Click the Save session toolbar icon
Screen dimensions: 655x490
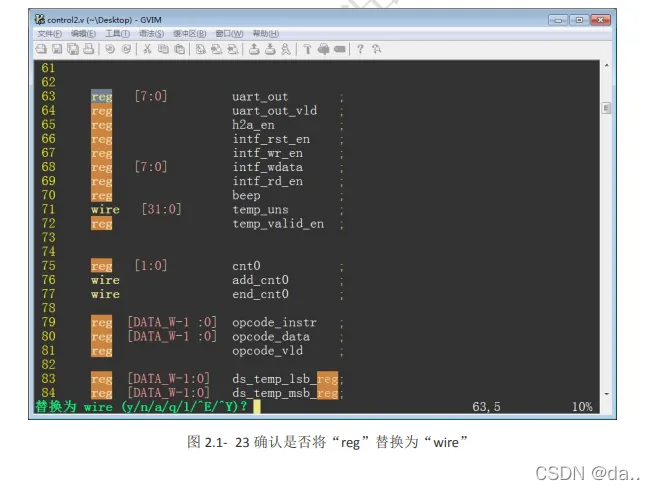point(270,49)
